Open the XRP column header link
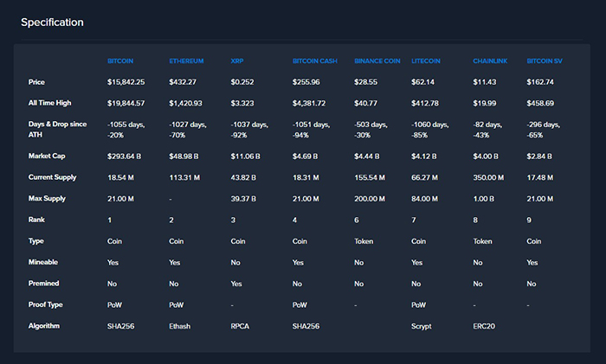 (x=237, y=61)
